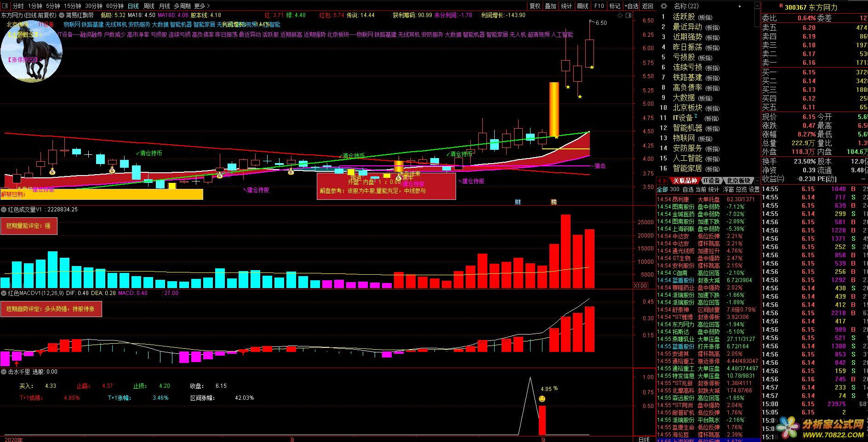The height and width of the screenshot is (442, 868).
Task: Collapse the 红色MACDV1 indicator panel
Action: (4, 293)
